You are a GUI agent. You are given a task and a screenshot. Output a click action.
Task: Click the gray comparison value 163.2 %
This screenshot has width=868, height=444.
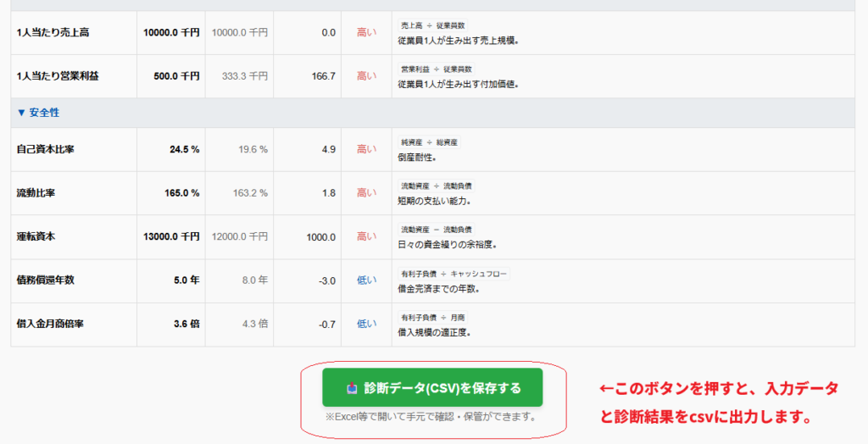[250, 193]
